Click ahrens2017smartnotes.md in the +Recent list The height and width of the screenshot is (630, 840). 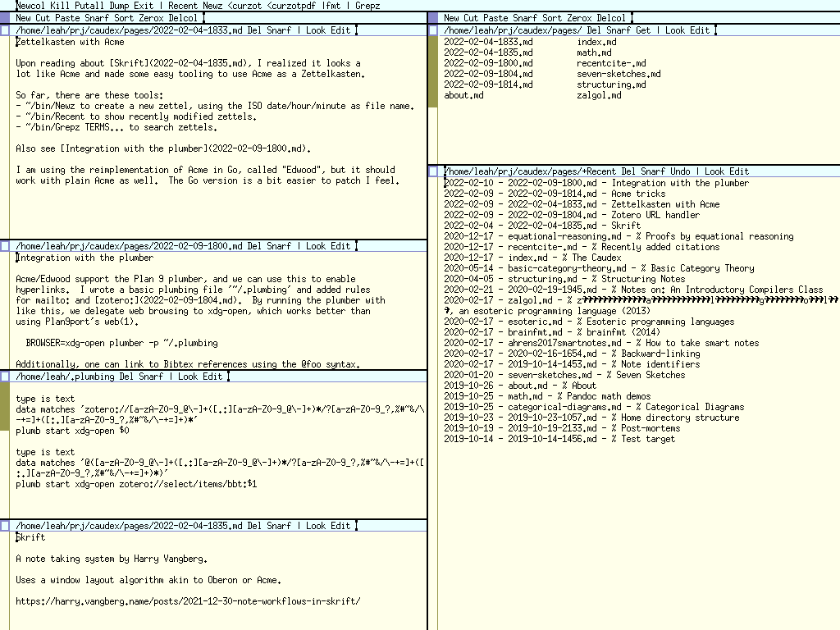click(564, 344)
